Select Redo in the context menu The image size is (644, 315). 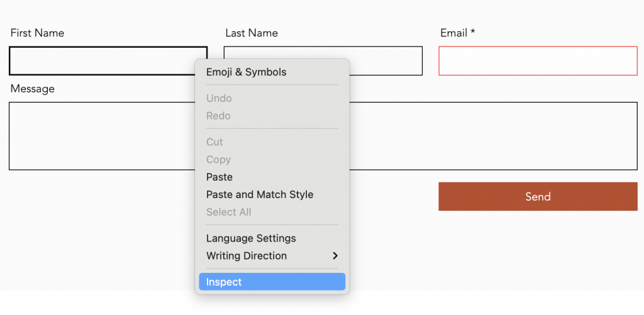click(218, 116)
